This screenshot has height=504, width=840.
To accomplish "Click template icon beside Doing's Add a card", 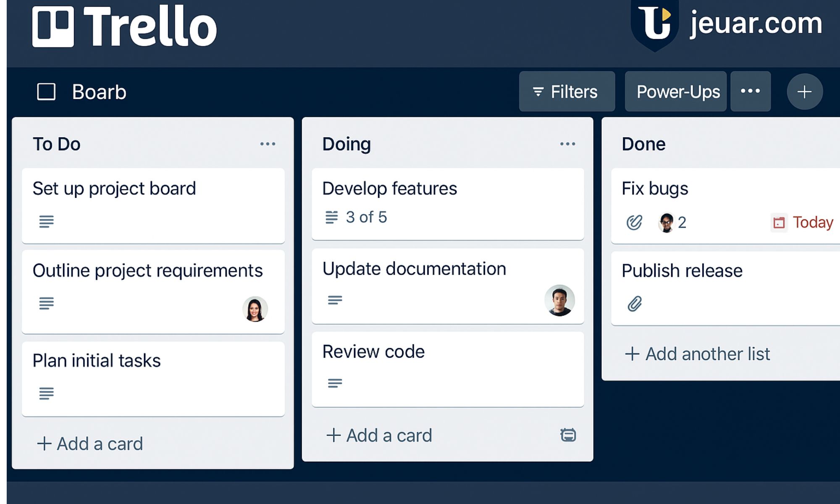I will [x=568, y=435].
